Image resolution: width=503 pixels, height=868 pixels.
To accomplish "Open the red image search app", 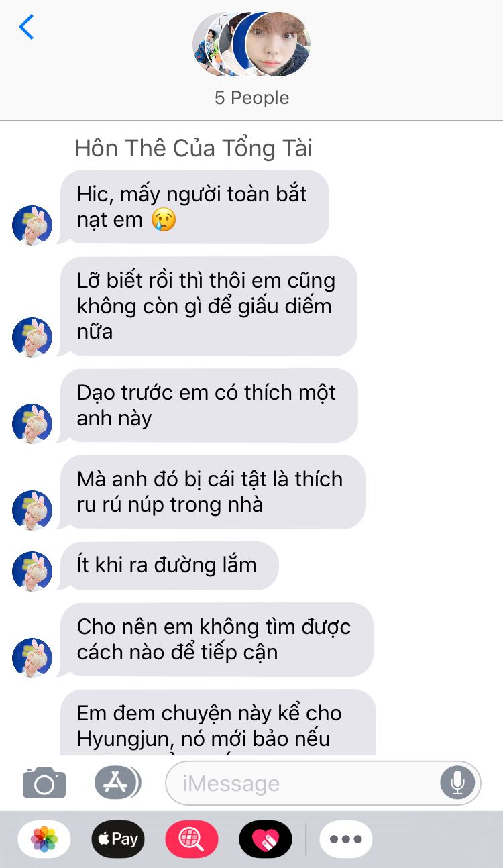I will coord(192,838).
